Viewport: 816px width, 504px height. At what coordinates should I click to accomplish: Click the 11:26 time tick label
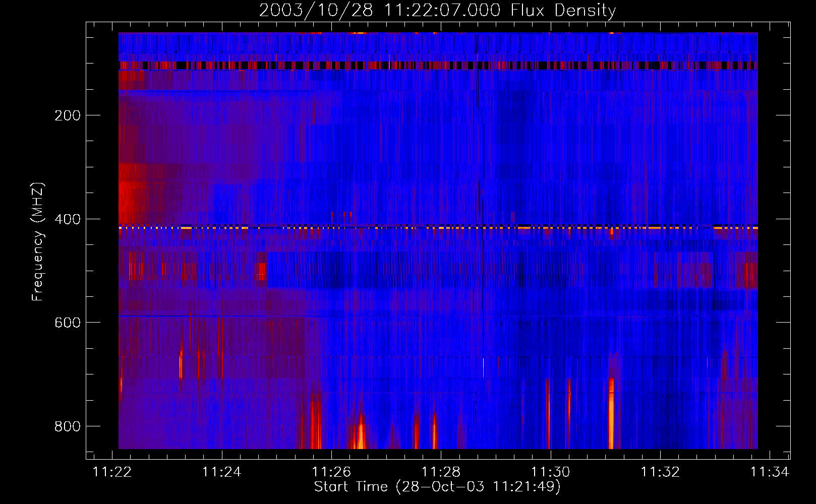pyautogui.click(x=331, y=472)
